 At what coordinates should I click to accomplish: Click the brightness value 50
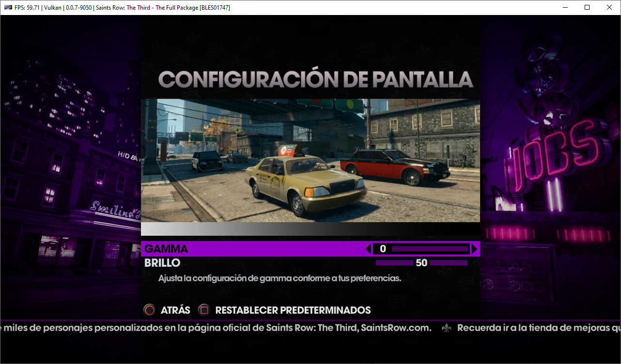[421, 263]
